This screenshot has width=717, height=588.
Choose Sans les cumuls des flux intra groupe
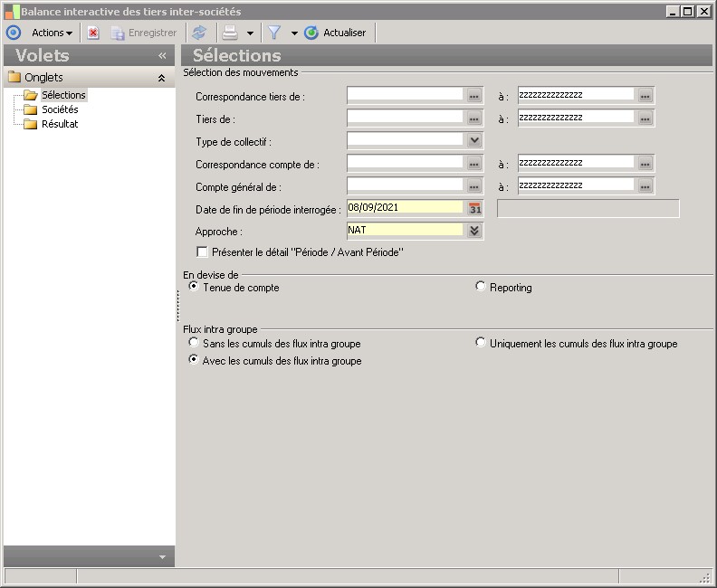tap(193, 343)
